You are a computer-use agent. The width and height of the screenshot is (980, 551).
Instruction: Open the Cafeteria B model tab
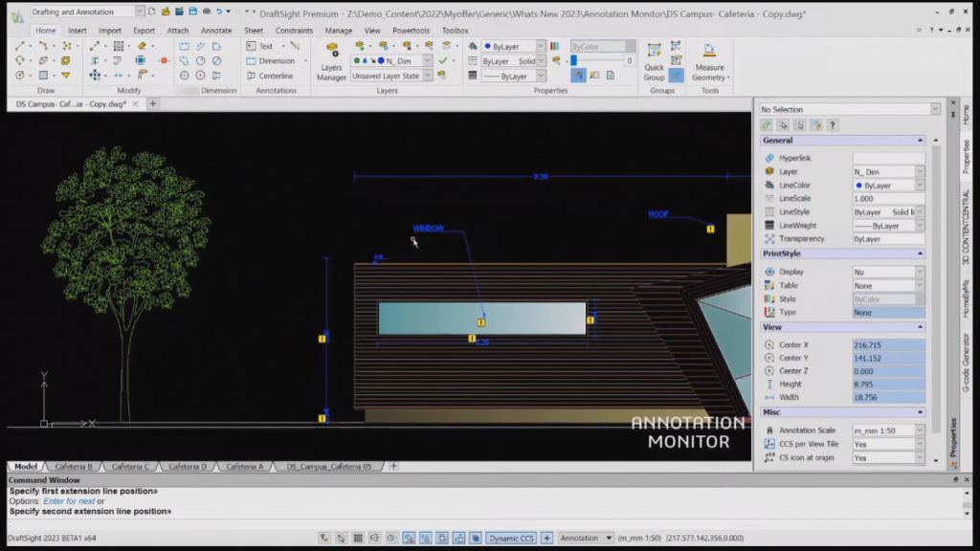point(77,467)
